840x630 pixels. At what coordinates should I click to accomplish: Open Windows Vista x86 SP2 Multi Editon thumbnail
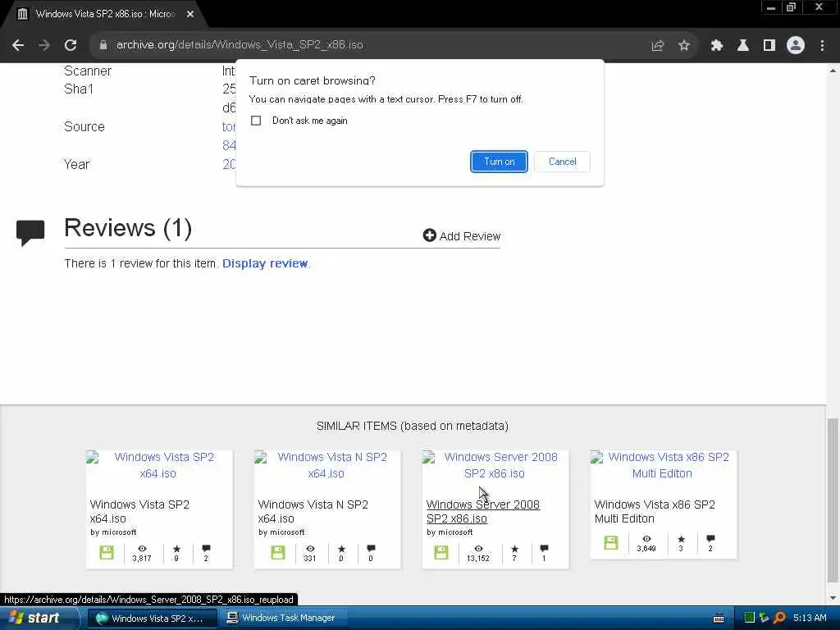[663, 465]
